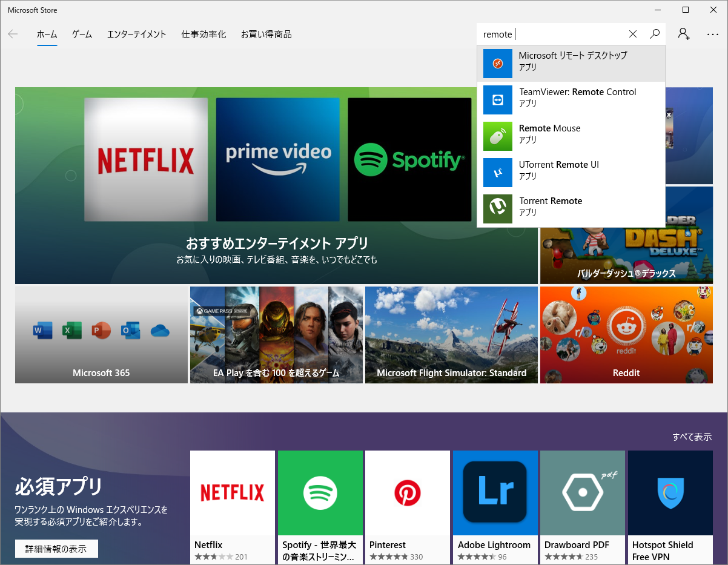Image resolution: width=728 pixels, height=565 pixels.
Task: Click the Remote Mouse green icon
Action: pyautogui.click(x=498, y=136)
